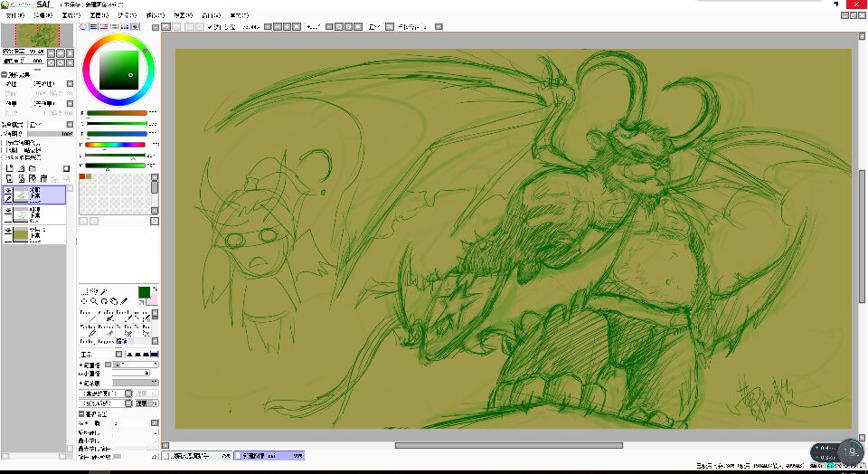The width and height of the screenshot is (868, 474).
Task: Click the dark green foreground color swatch
Action: 143,291
